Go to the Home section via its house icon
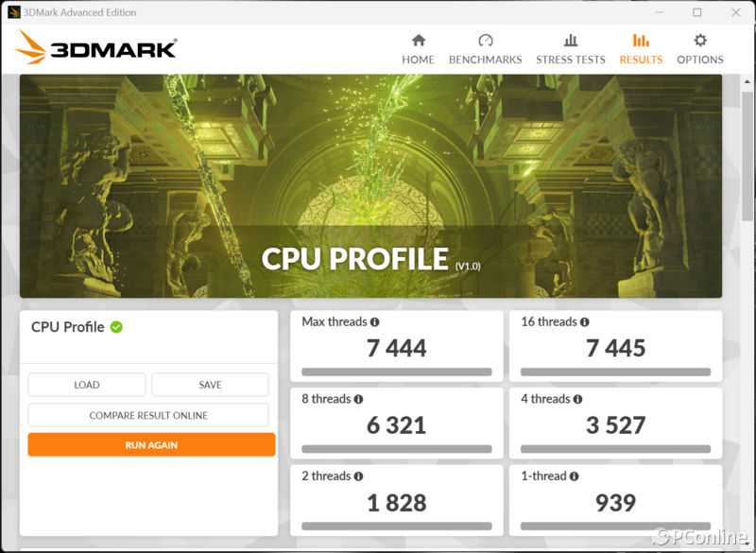 [x=419, y=40]
